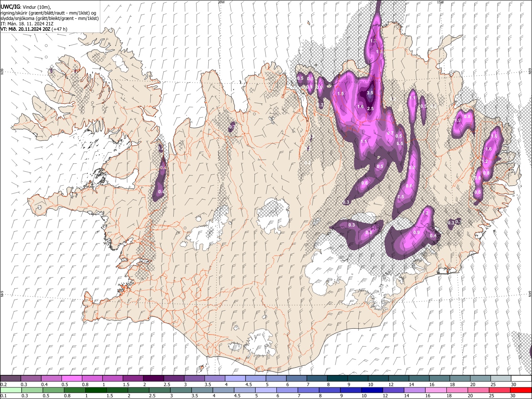
Task: Click the '3.5' precipitation maximum label on map
Action: pos(370,93)
